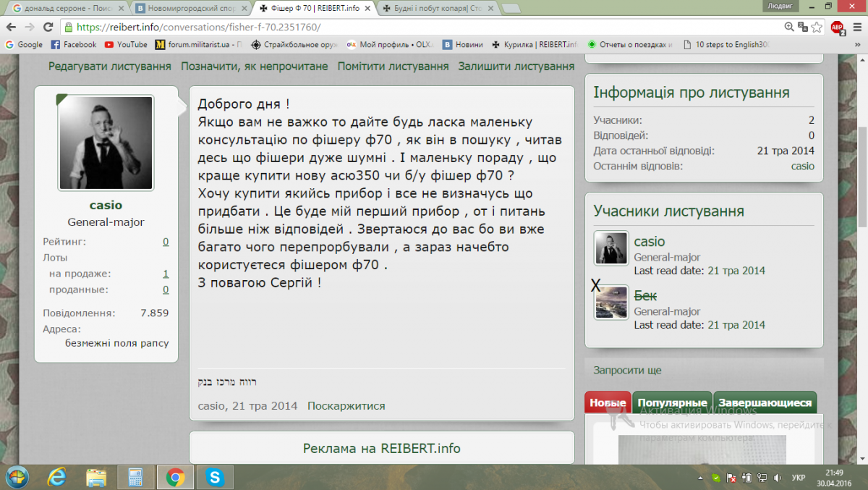
Task: Open casio name under large avatar
Action: pyautogui.click(x=106, y=205)
